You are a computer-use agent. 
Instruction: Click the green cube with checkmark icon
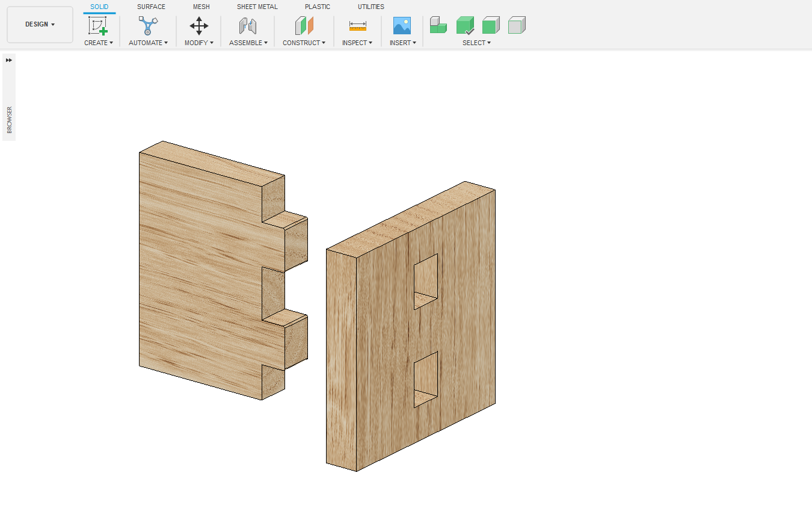point(465,25)
